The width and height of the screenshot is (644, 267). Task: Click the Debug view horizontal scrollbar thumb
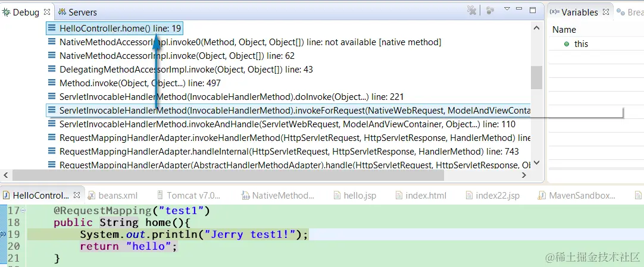click(228, 175)
